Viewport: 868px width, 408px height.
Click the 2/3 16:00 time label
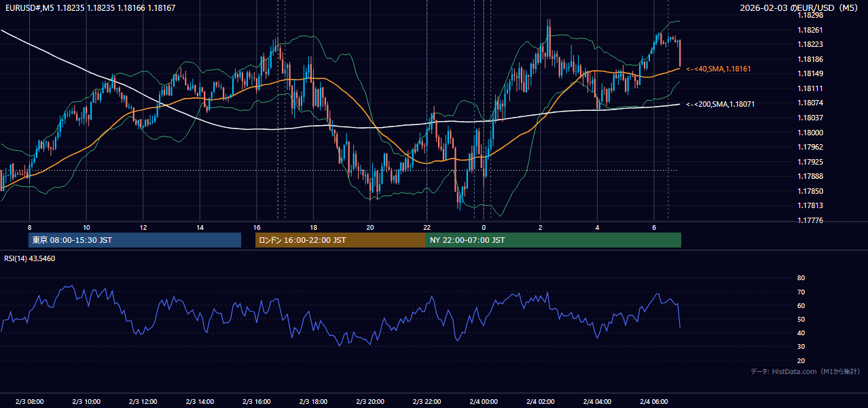(257, 401)
